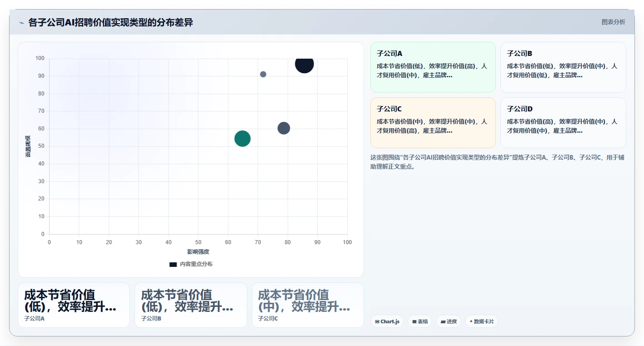This screenshot has width=644, height=346.
Task: Open the 子公司B card on right
Action: point(563,67)
